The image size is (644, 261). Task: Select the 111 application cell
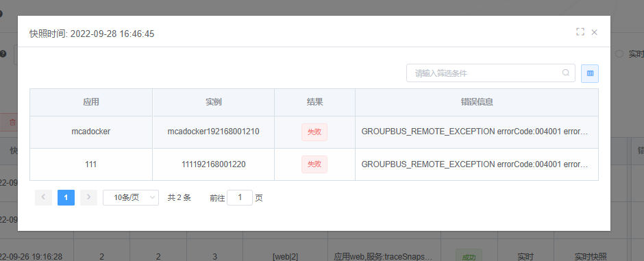90,164
